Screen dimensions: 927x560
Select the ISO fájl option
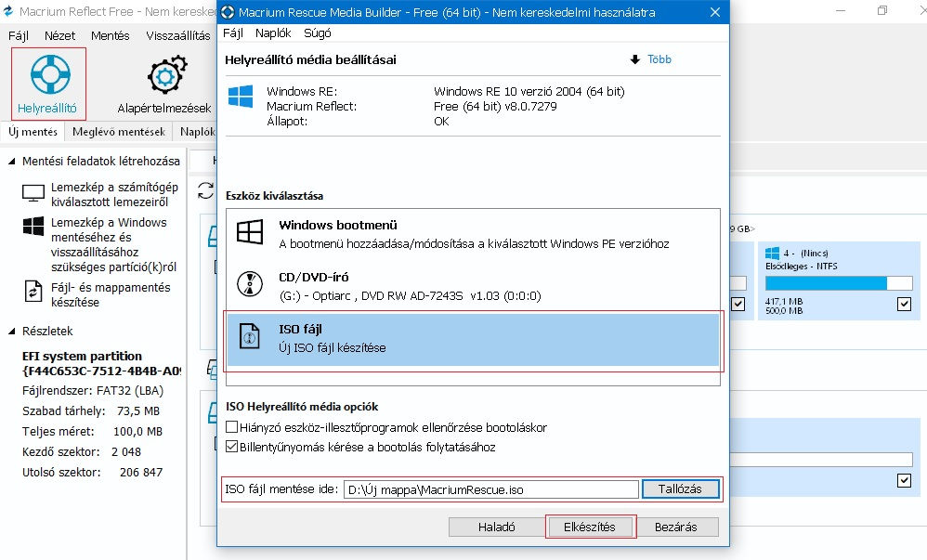pos(474,338)
